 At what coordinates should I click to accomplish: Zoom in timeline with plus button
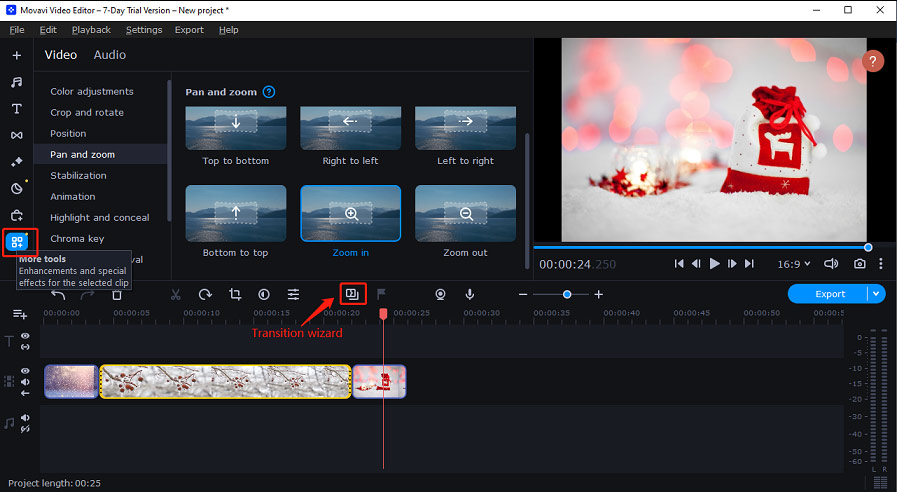tap(598, 295)
